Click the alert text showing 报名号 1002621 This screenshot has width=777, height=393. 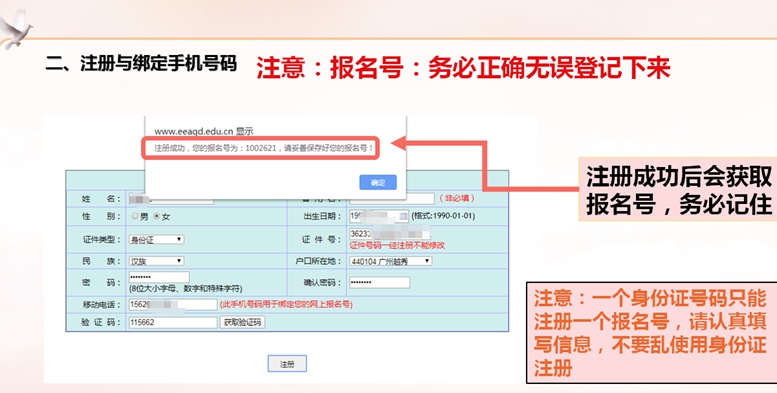pyautogui.click(x=264, y=148)
